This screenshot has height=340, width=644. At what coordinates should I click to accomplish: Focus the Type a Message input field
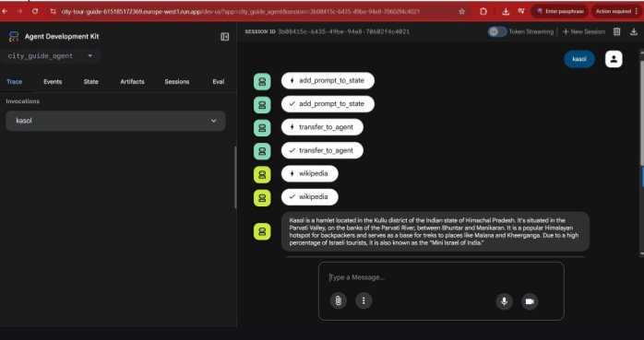point(441,277)
